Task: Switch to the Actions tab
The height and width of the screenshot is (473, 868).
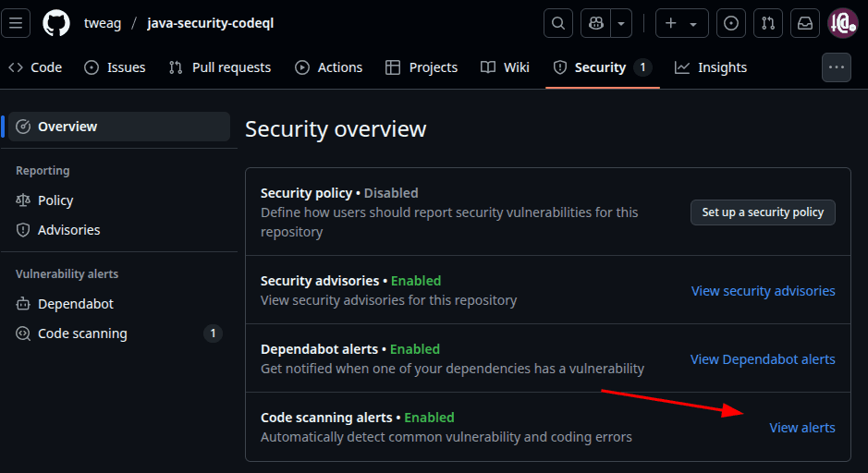Action: [x=329, y=67]
